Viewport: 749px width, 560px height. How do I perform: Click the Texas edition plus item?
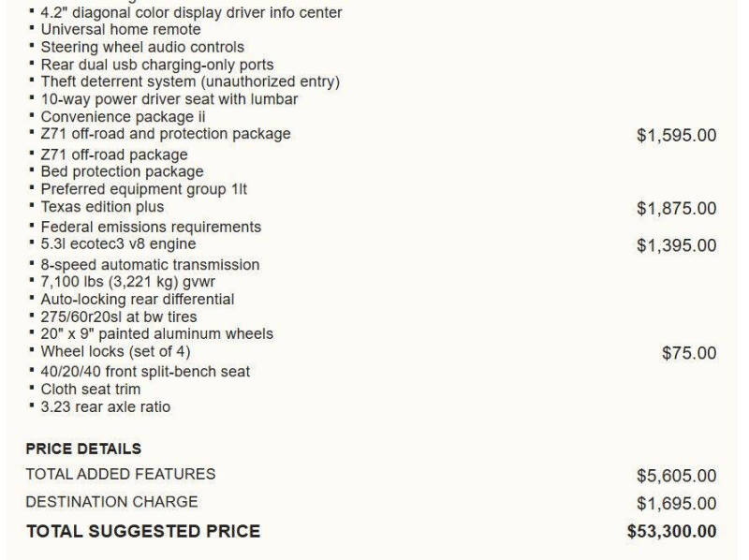coord(102,207)
